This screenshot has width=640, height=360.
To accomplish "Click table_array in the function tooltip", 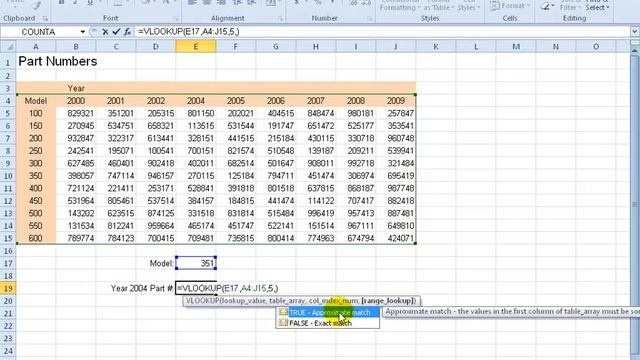I will point(287,301).
